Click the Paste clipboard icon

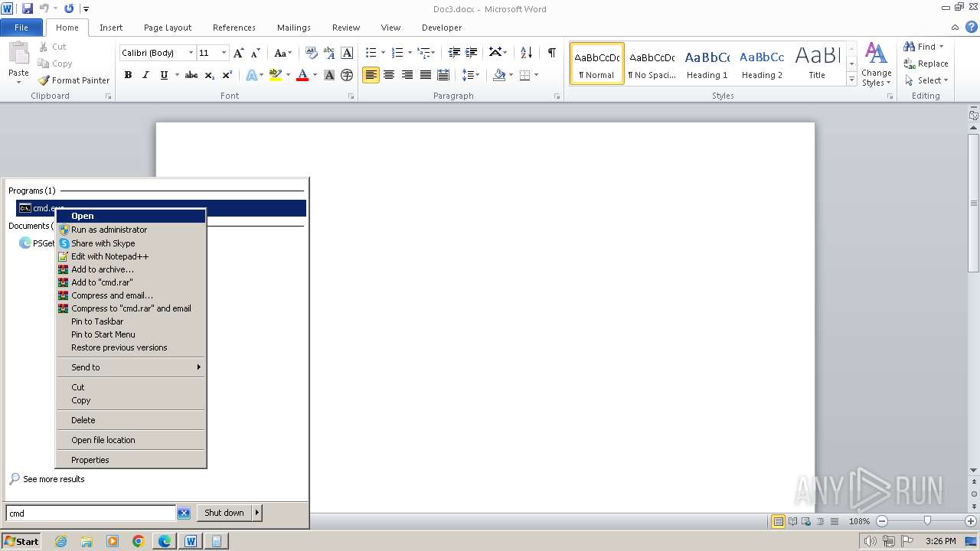pyautogui.click(x=18, y=54)
